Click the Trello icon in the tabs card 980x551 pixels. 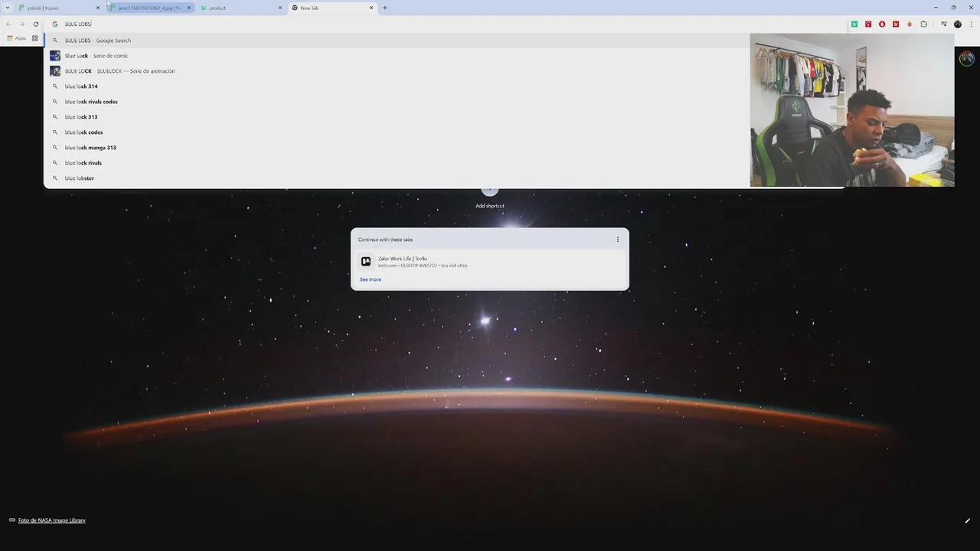[x=366, y=262]
